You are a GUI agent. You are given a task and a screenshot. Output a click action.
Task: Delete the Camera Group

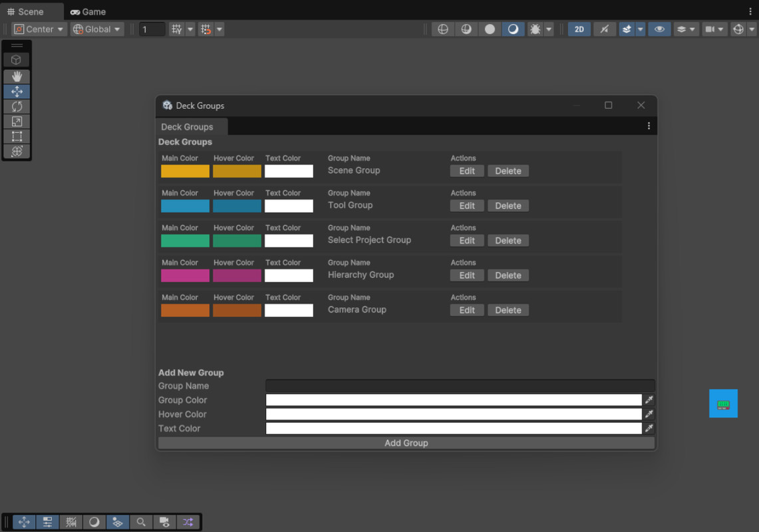tap(508, 310)
